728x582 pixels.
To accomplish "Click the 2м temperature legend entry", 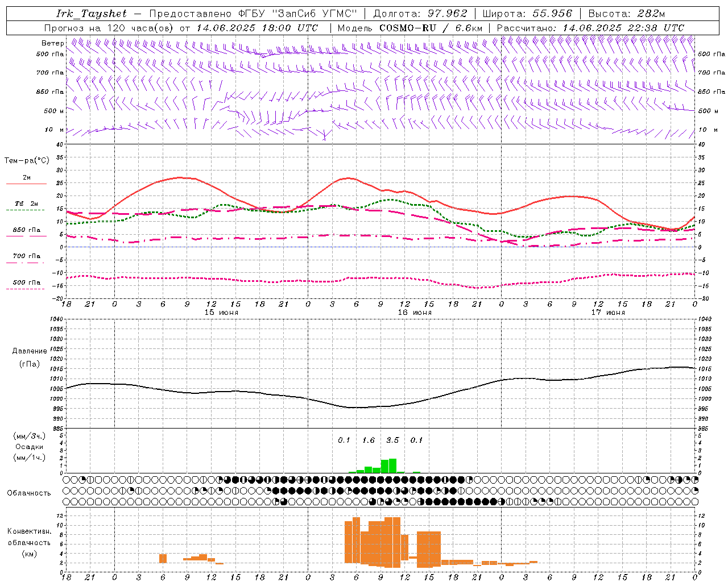I will 27,178.
